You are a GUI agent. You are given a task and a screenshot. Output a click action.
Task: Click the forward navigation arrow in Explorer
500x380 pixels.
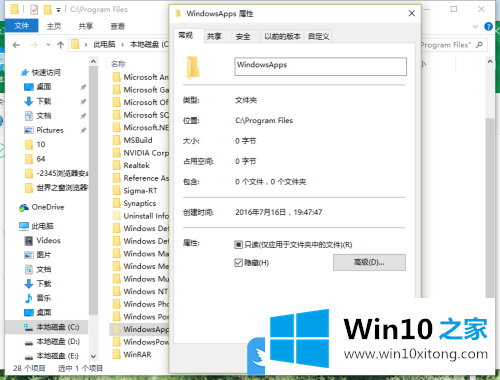coord(34,45)
